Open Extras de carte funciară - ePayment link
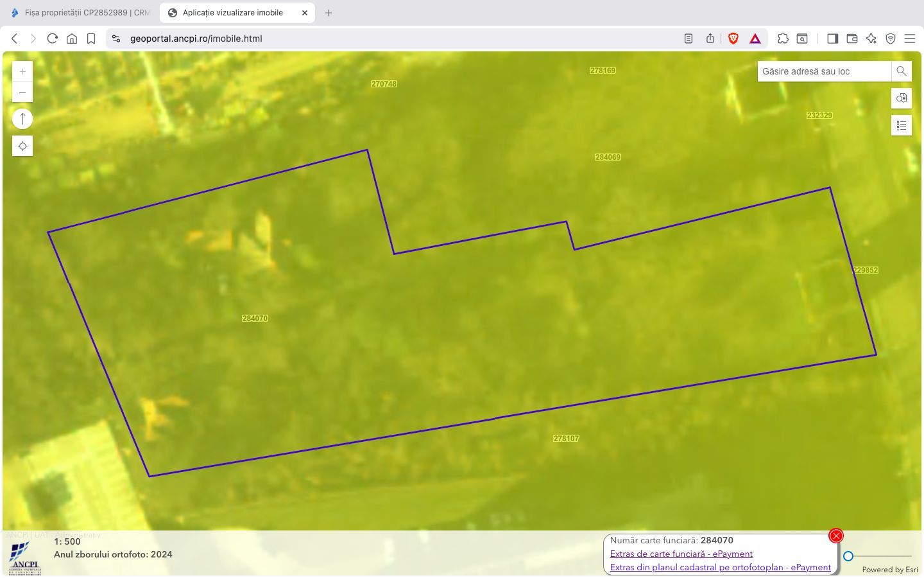Image resolution: width=924 pixels, height=578 pixels. point(681,554)
